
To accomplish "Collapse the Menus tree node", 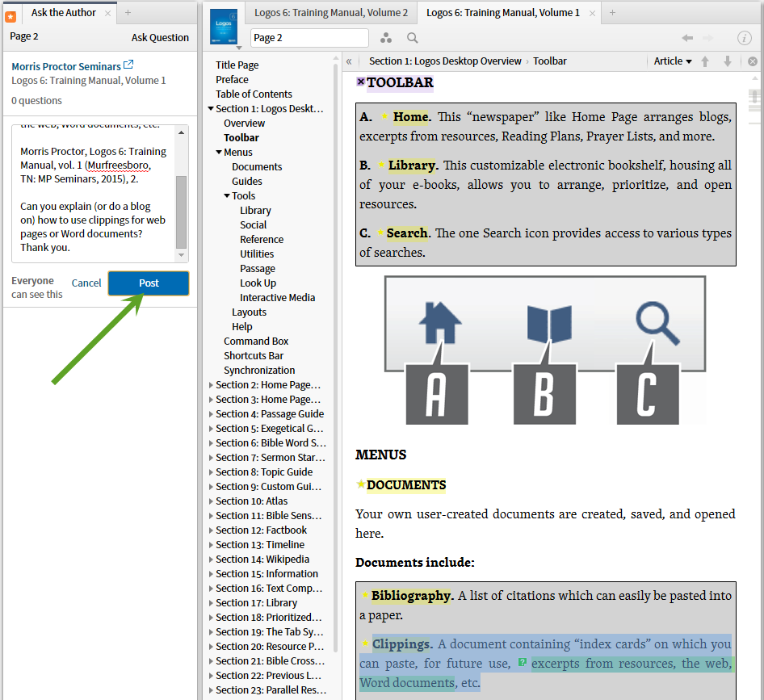I will (x=219, y=153).
